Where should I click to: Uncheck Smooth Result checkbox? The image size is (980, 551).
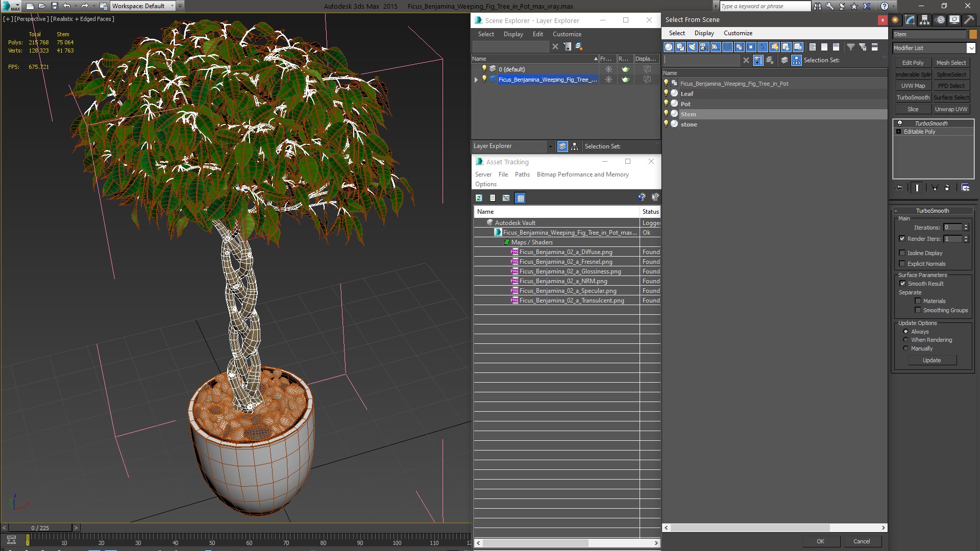902,284
